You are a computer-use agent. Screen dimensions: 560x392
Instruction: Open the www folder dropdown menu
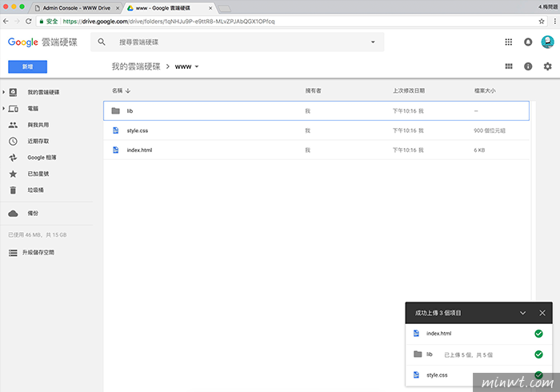[197, 66]
